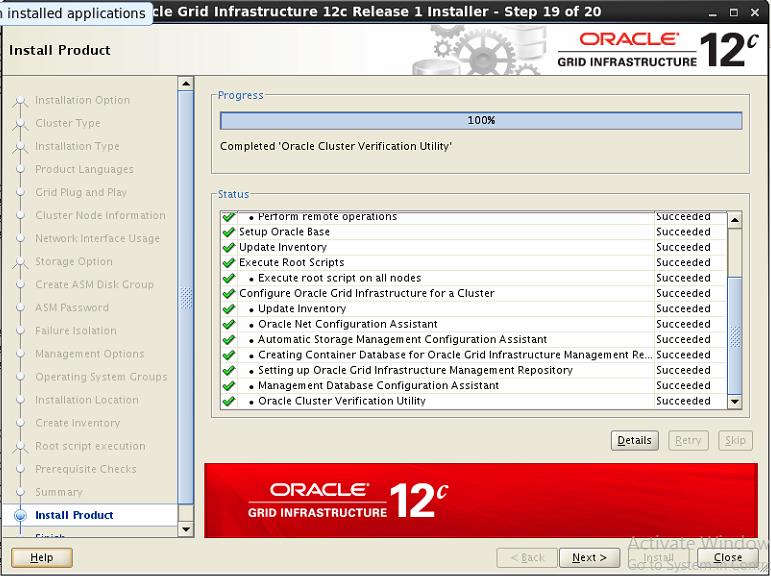Screen dimensions: 771x576
Task: Select Installation Type step in sidebar
Action: (x=77, y=146)
